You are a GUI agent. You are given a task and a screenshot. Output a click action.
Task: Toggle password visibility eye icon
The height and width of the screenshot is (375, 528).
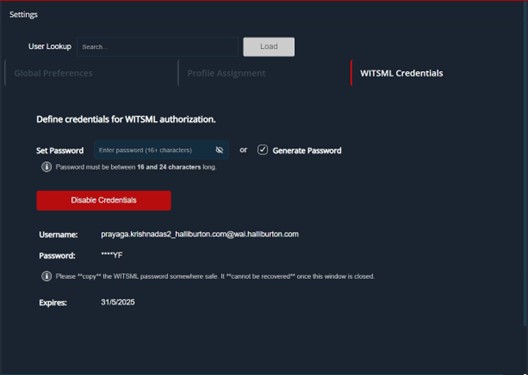(219, 150)
